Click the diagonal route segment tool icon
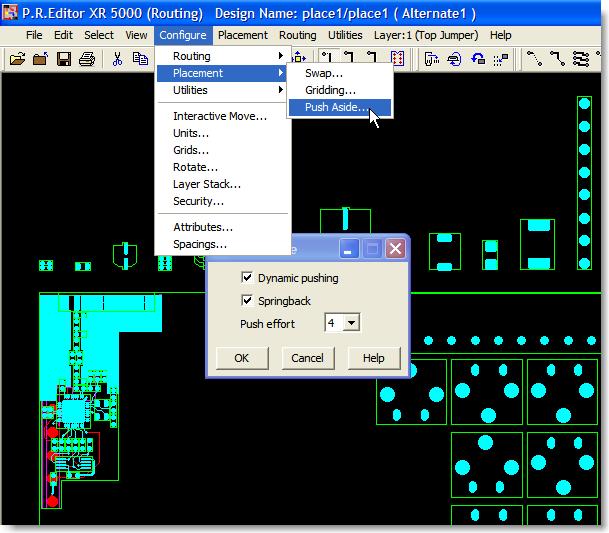The width and height of the screenshot is (609, 533). tap(535, 59)
